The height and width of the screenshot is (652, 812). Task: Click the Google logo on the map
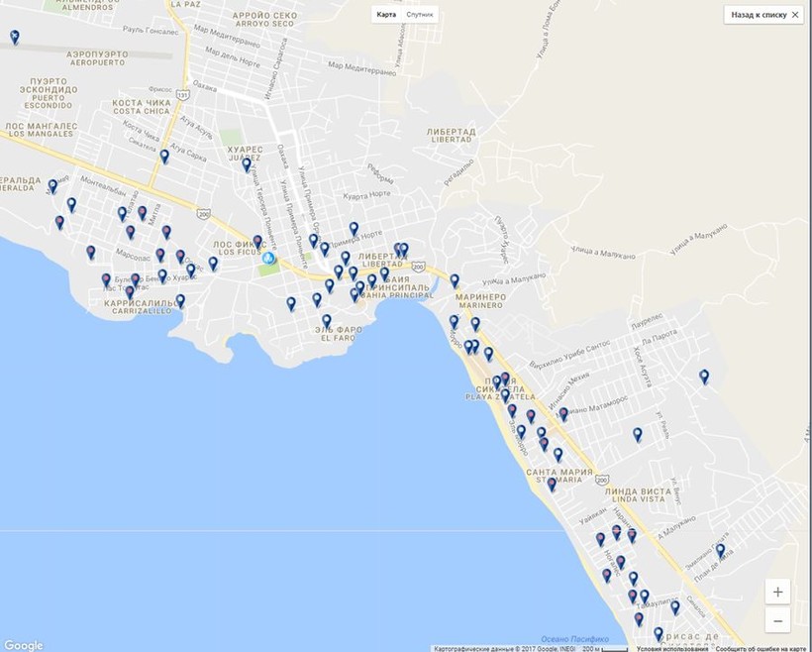click(x=23, y=645)
